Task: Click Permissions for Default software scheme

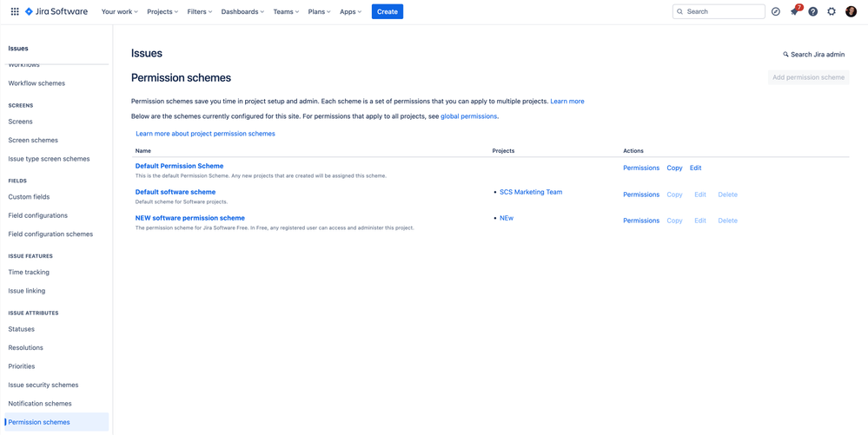Action: [641, 194]
